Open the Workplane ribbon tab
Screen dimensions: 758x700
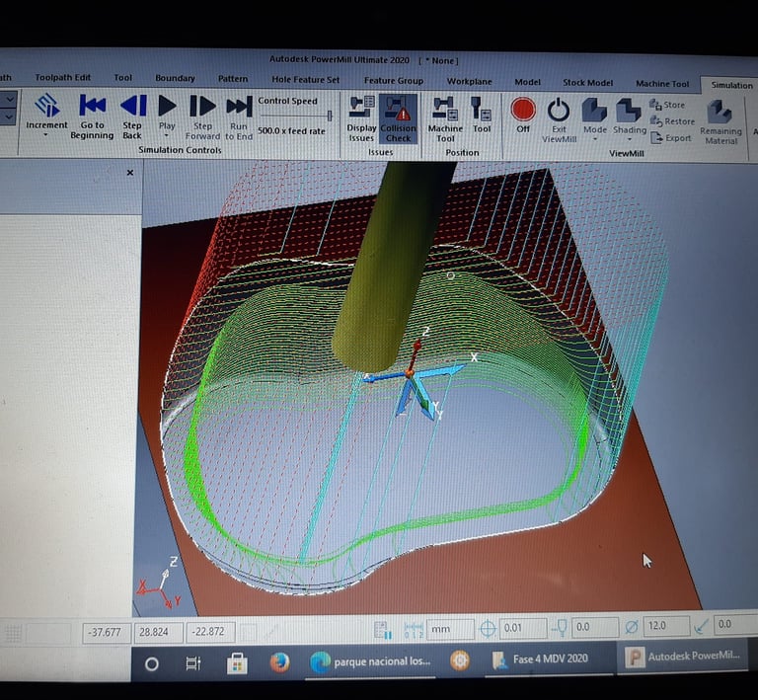point(470,82)
